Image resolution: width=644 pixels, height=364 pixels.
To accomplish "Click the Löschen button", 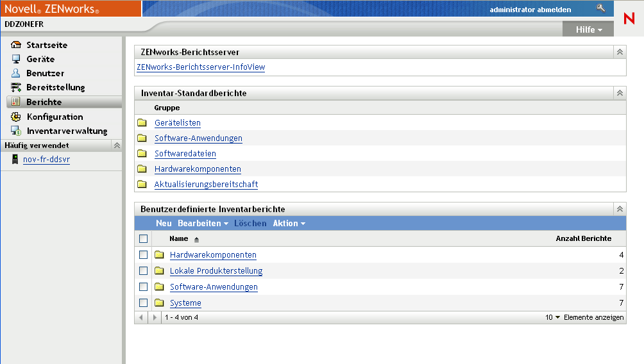I will point(250,223).
